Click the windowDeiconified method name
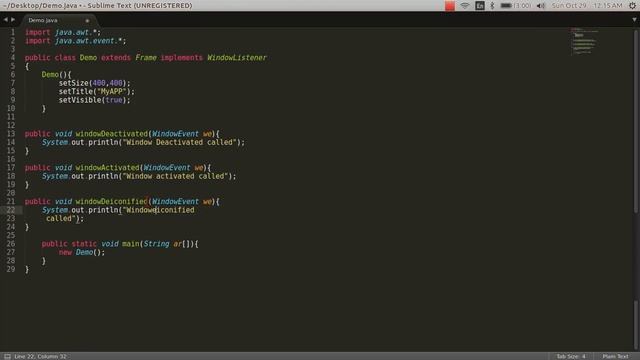Image resolution: width=640 pixels, height=360 pixels. click(111, 202)
